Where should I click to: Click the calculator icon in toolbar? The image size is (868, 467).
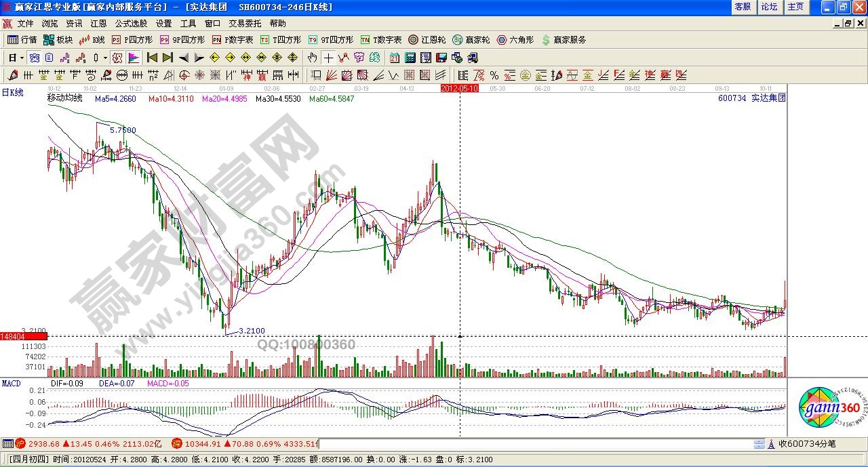click(x=410, y=58)
